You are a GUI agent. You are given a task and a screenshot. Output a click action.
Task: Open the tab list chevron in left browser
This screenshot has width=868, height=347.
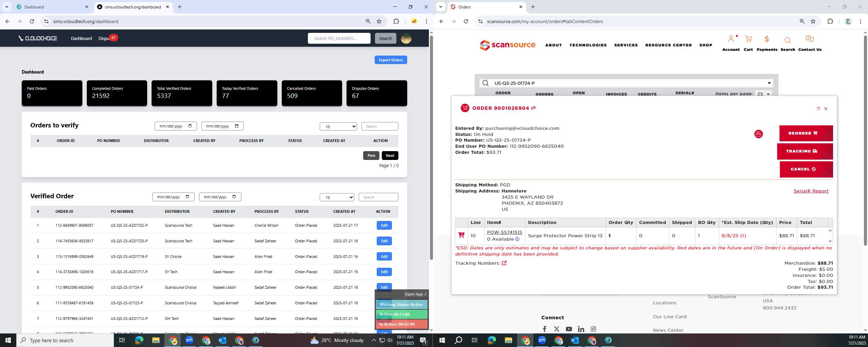6,7
